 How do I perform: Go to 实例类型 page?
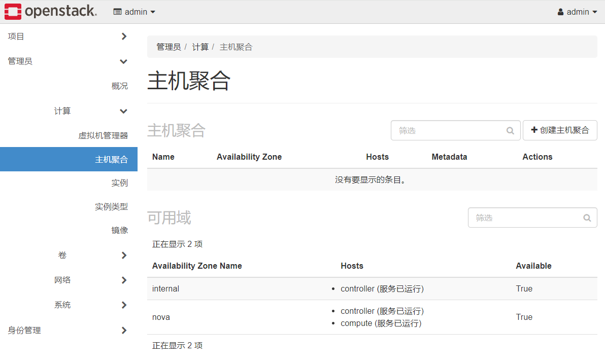point(112,207)
